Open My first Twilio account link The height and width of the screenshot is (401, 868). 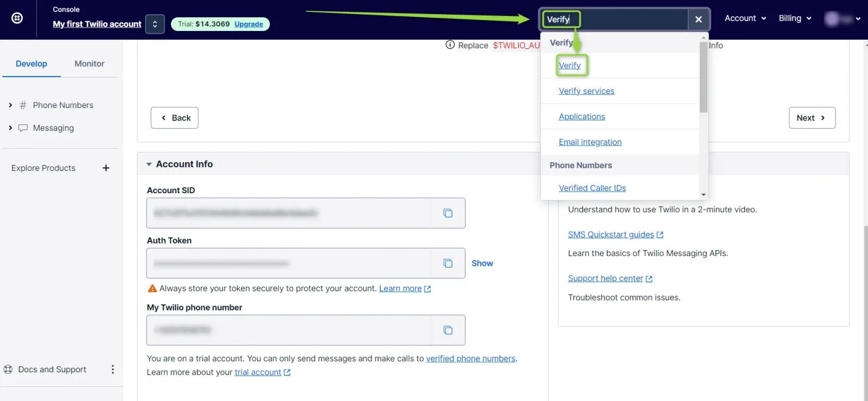(x=97, y=24)
